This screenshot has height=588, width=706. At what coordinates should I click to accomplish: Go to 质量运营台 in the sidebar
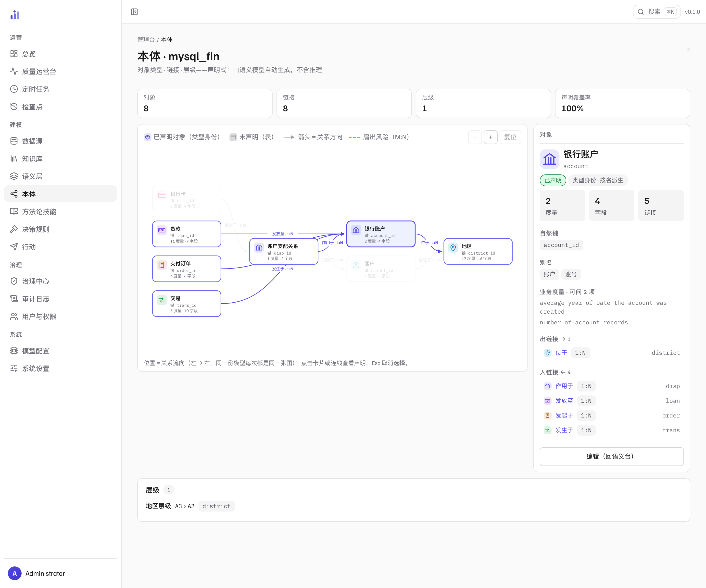click(61, 72)
